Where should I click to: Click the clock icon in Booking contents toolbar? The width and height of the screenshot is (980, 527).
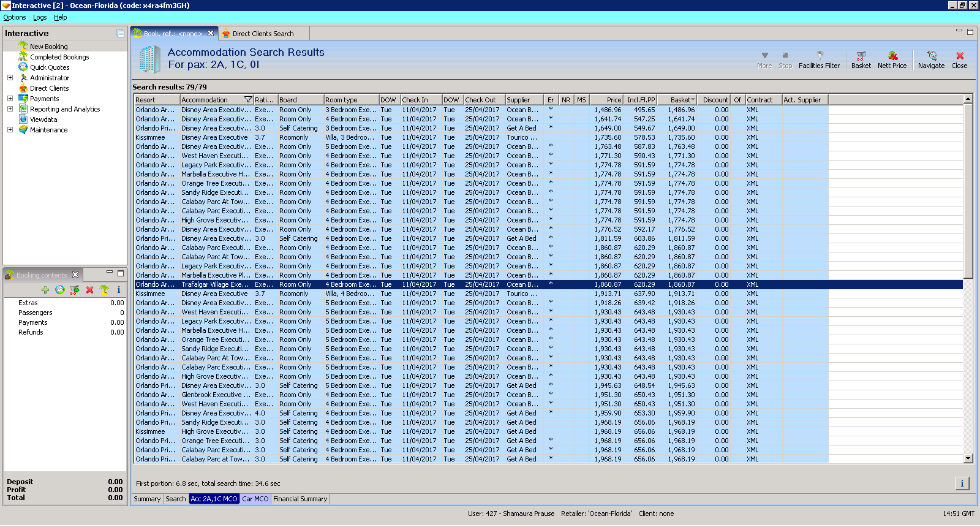pyautogui.click(x=59, y=290)
